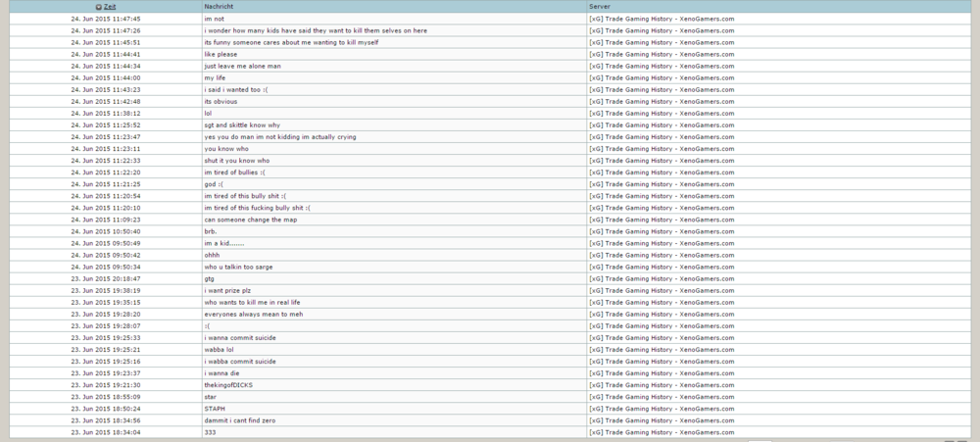Viewport: 980px width, 442px height.
Task: Select the timestamp 24. Jun 2015 11:09:23
Action: point(106,221)
